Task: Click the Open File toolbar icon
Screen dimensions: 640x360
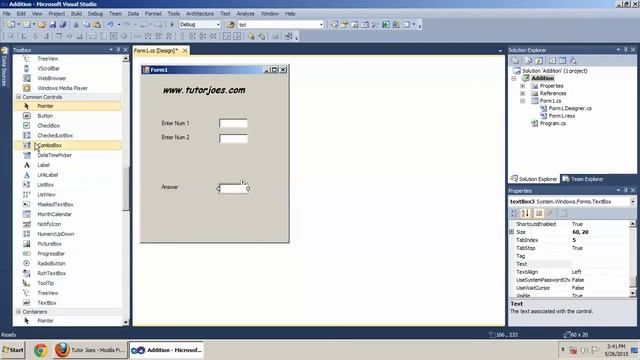Action: 42,25
